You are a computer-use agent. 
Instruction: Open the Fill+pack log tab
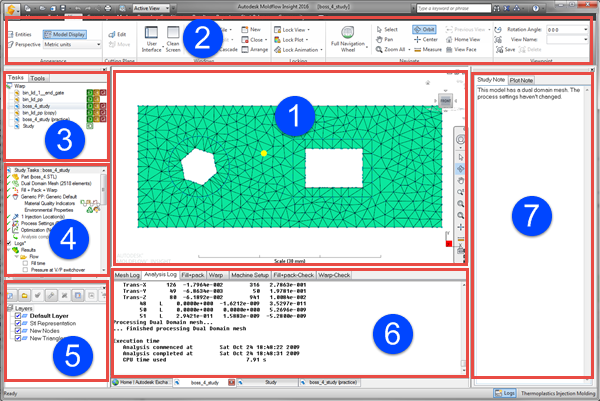point(192,275)
